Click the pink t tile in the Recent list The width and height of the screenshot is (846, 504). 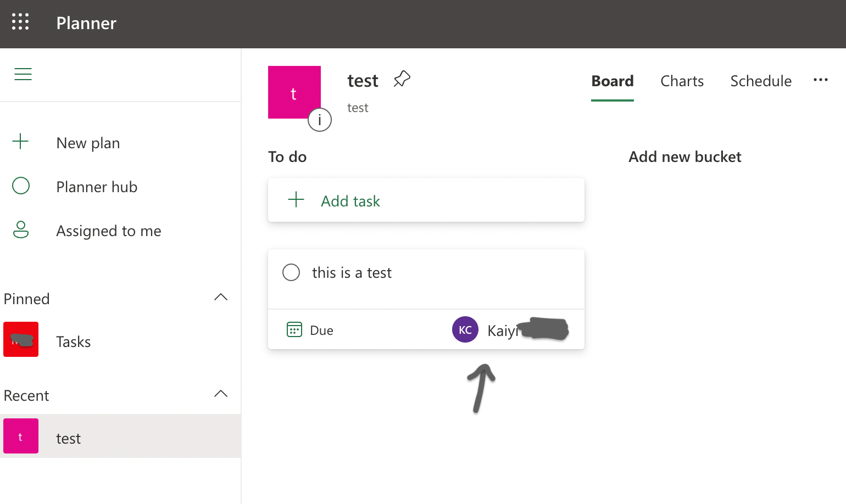[x=21, y=436]
